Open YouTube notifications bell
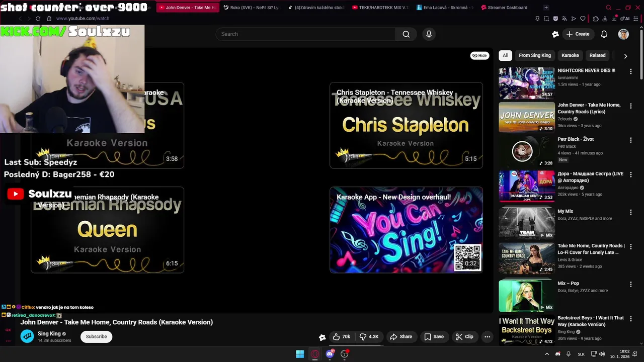644x362 pixels. click(x=604, y=34)
